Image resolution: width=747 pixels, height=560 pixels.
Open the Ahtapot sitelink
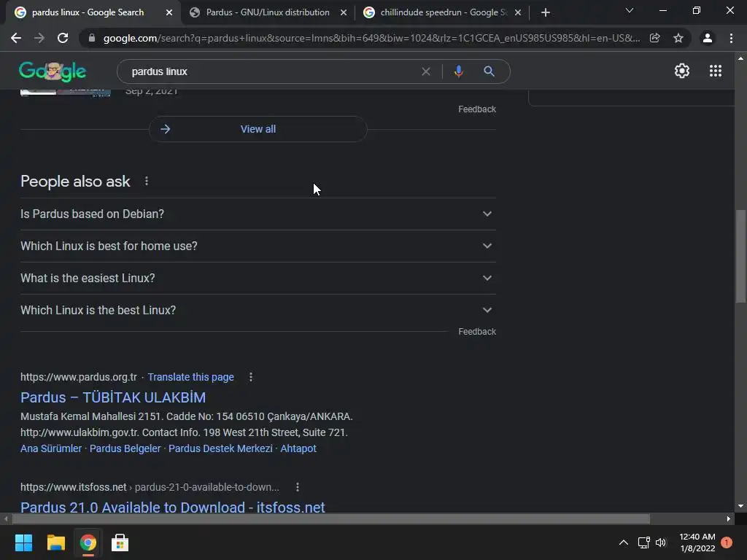tap(298, 448)
